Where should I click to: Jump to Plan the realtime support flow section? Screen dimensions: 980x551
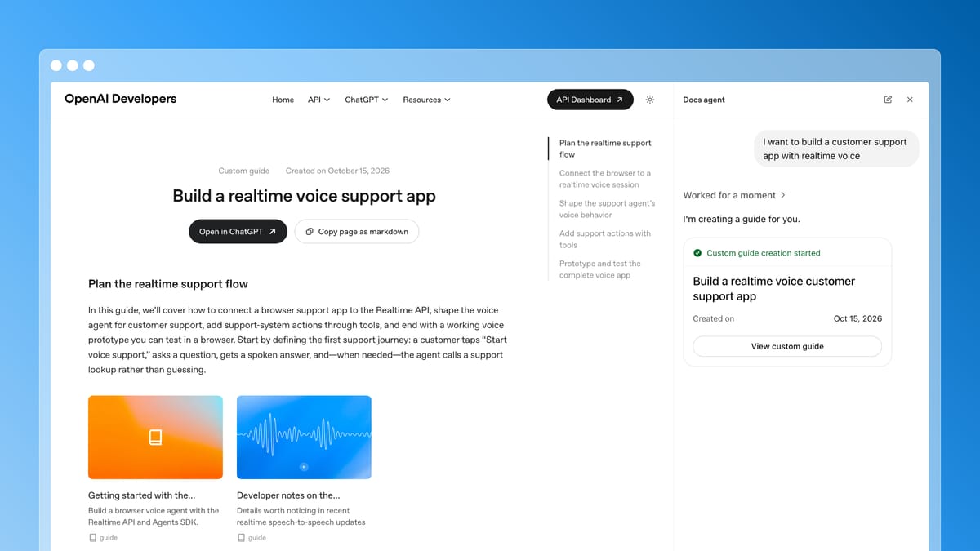click(x=605, y=149)
